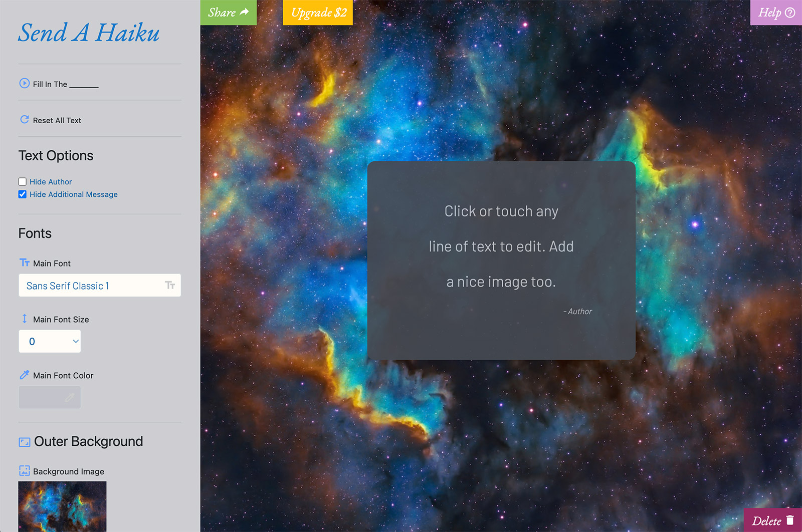Open the Main Font Size dropdown
The image size is (802, 532).
[50, 342]
